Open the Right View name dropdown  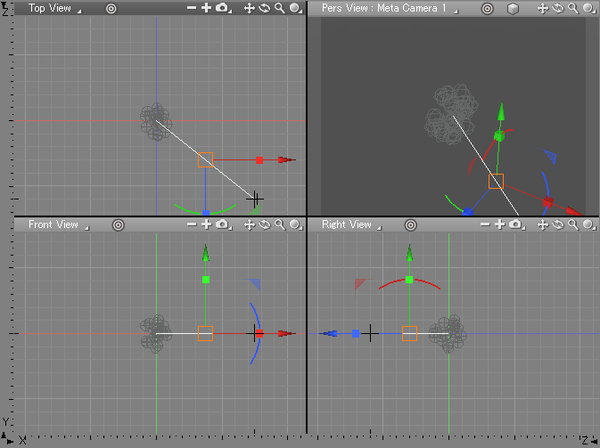tap(351, 225)
